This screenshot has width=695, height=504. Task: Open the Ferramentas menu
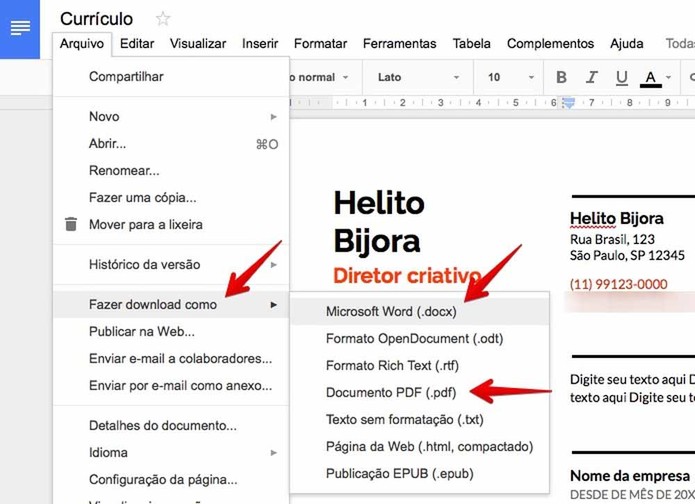point(399,43)
